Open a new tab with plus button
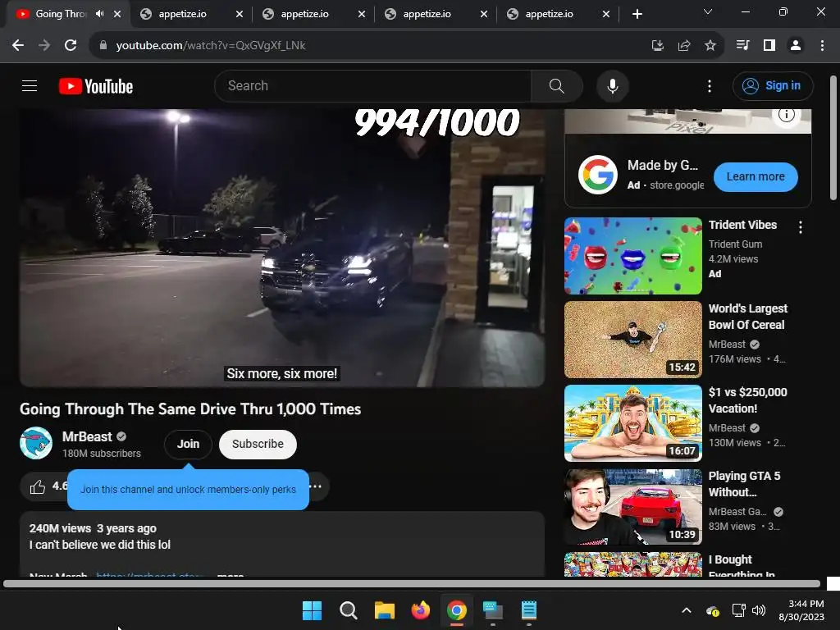Viewport: 840px width, 630px height. (637, 14)
